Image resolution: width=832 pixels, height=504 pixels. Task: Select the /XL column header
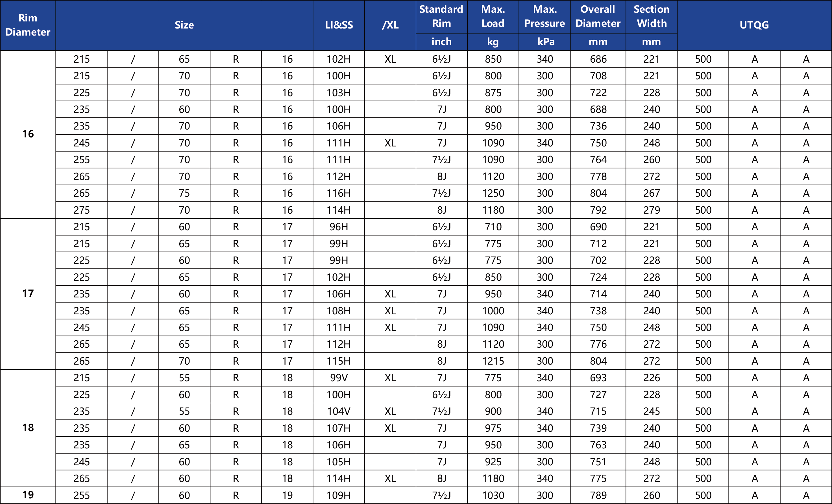(x=390, y=25)
